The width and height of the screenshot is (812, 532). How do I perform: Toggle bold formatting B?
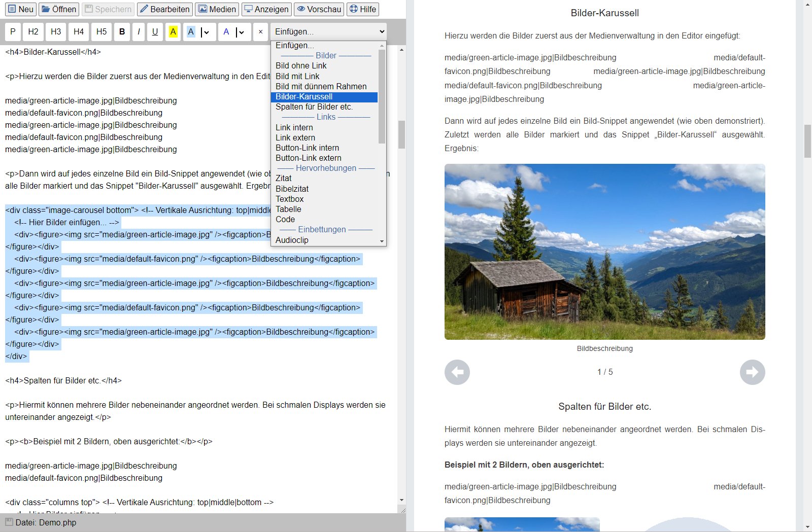pyautogui.click(x=122, y=31)
